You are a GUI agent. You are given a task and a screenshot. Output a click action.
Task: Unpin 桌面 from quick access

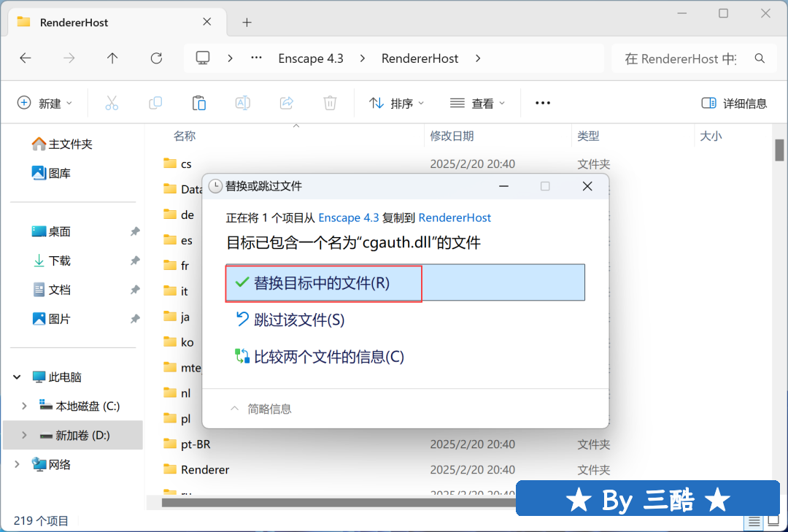tap(135, 231)
